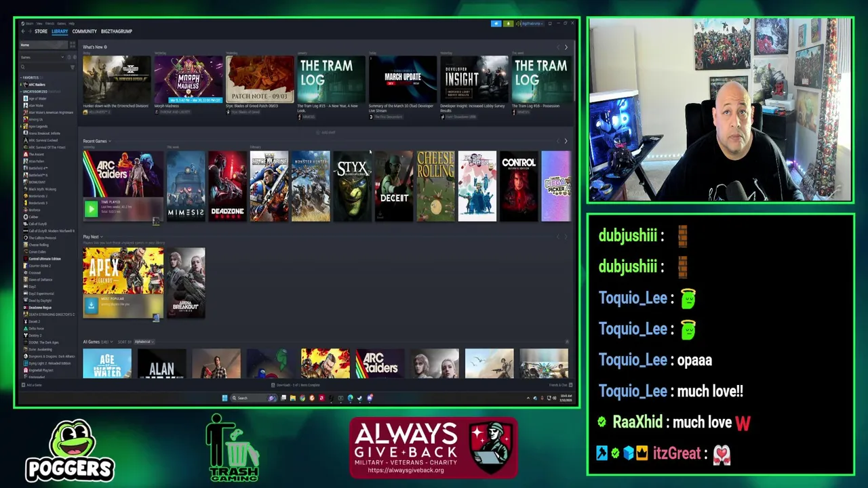
Task: Go to the STORE tab
Action: 41,31
